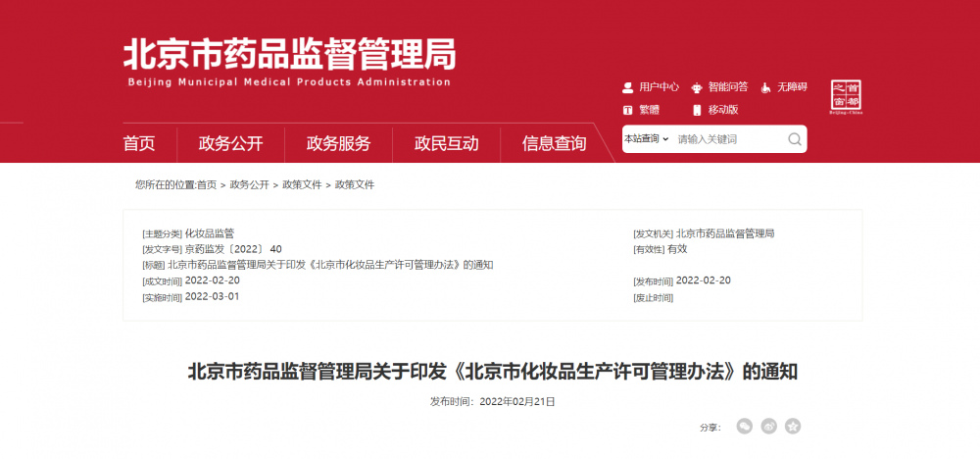The height and width of the screenshot is (459, 980).
Task: Go to 政务公开 in the breadcrumb
Action: coord(249,185)
